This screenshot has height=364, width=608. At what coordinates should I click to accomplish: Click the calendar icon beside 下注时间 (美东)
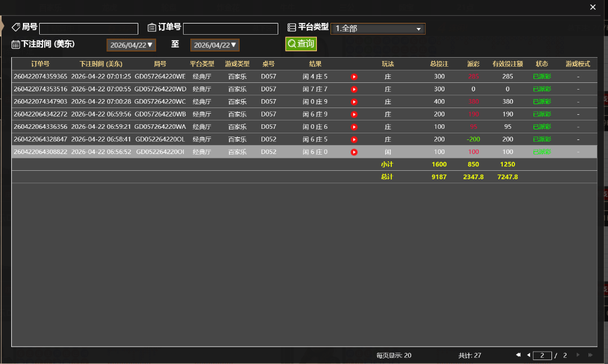click(x=15, y=44)
